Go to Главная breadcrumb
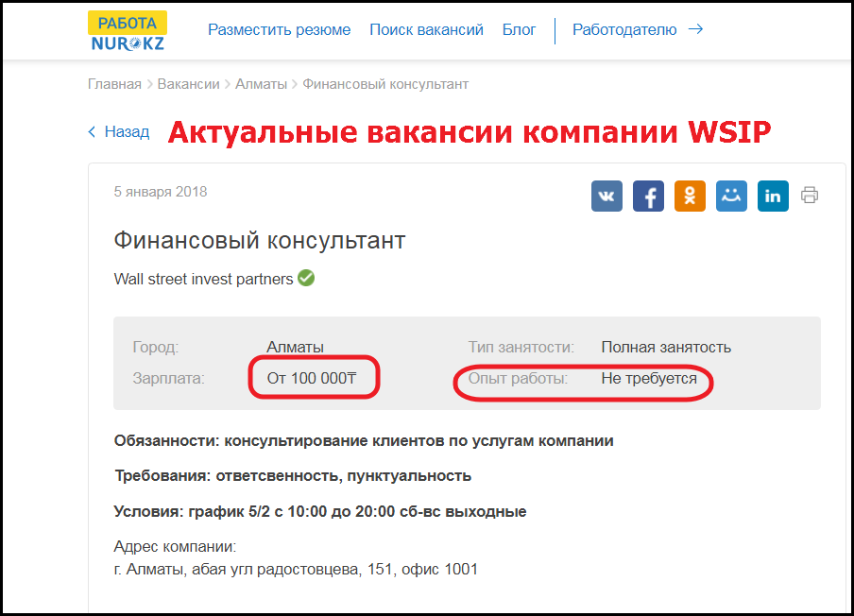Viewport: 854px width, 616px height. point(114,84)
